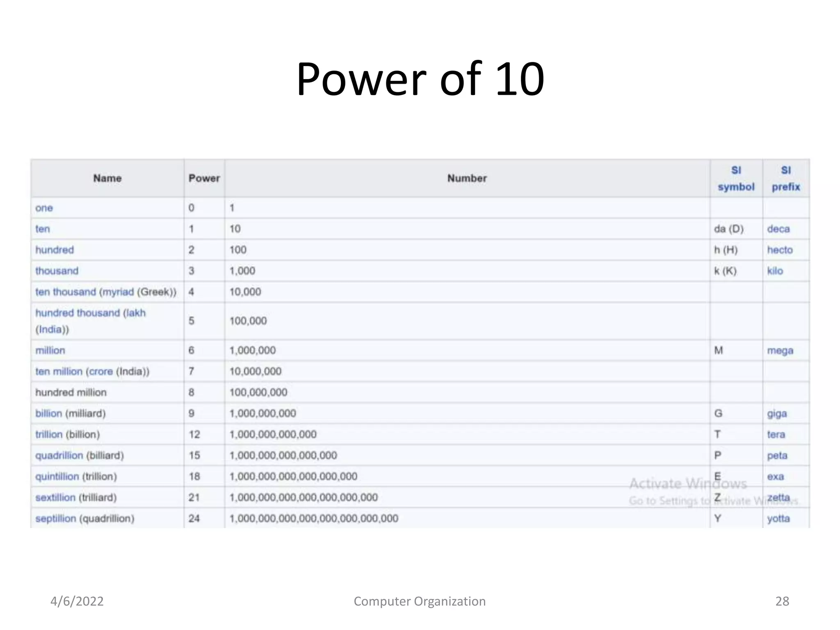Open the 'ten' link in the table
Image resolution: width=840 pixels, height=630 pixels.
click(43, 229)
